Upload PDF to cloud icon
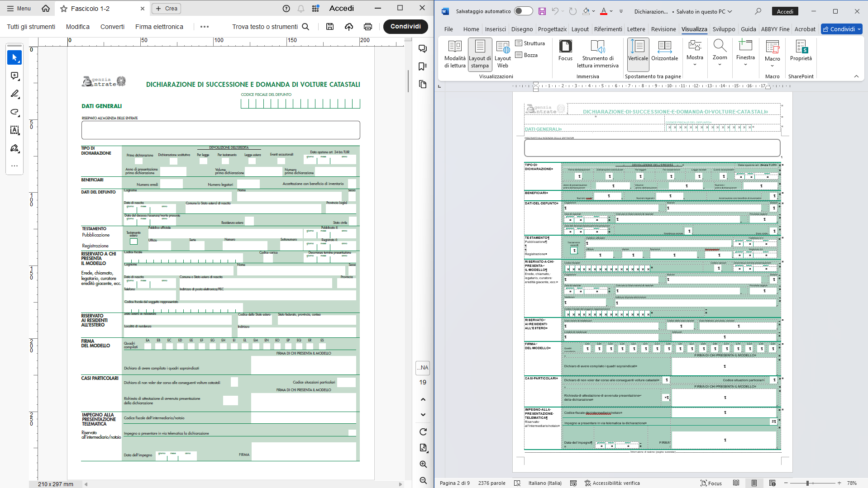 [x=349, y=27]
